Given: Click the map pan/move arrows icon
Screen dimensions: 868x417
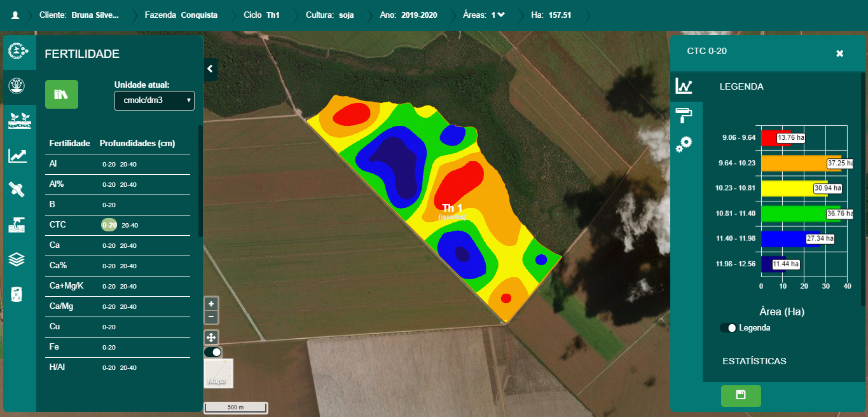Looking at the screenshot, I should [x=211, y=337].
